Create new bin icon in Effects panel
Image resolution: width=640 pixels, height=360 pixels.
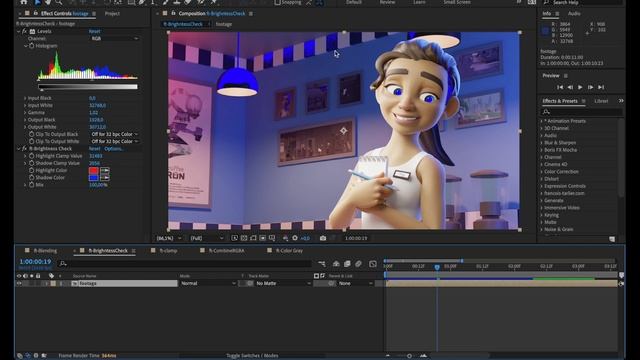[x=612, y=239]
